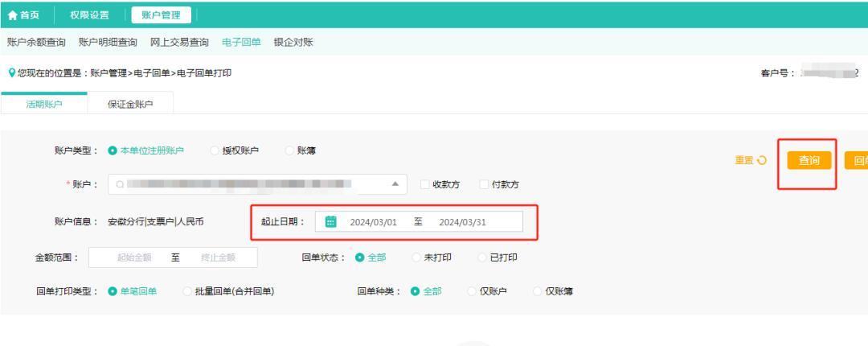
Task: Select 已打印 radio button
Action: click(x=482, y=257)
